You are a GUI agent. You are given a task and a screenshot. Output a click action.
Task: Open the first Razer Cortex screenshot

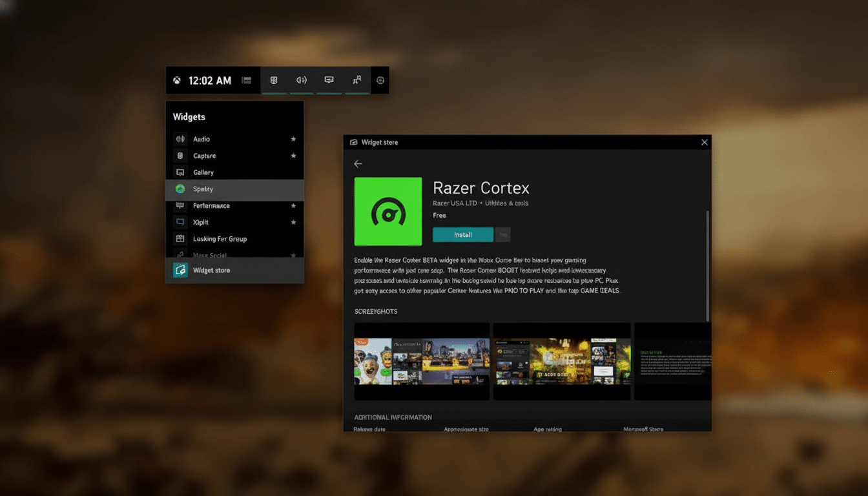coord(421,361)
